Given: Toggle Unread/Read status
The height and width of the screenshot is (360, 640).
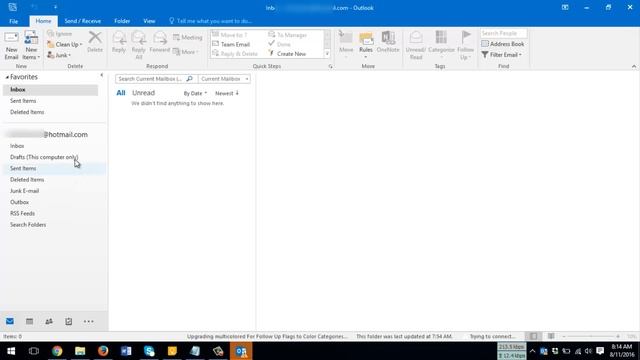Looking at the screenshot, I should pyautogui.click(x=416, y=45).
